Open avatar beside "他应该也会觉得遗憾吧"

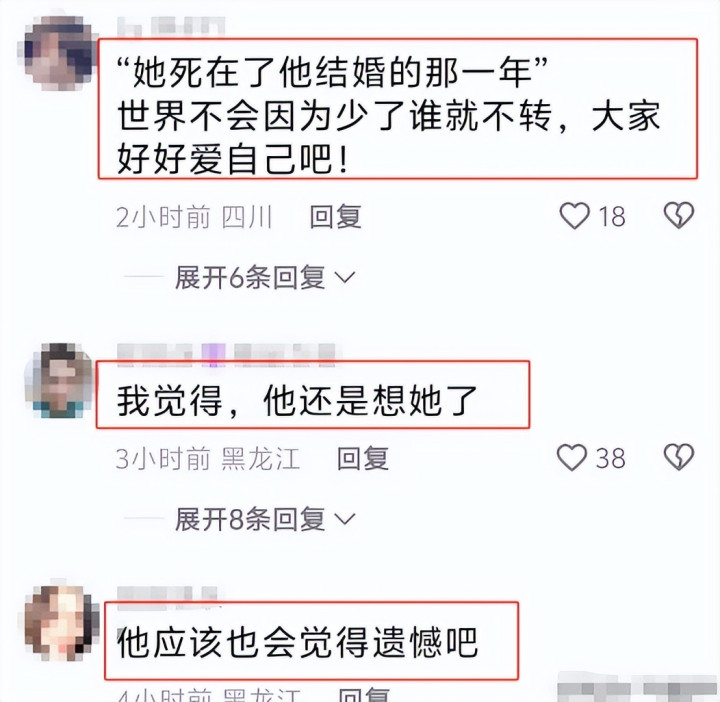click(x=61, y=623)
